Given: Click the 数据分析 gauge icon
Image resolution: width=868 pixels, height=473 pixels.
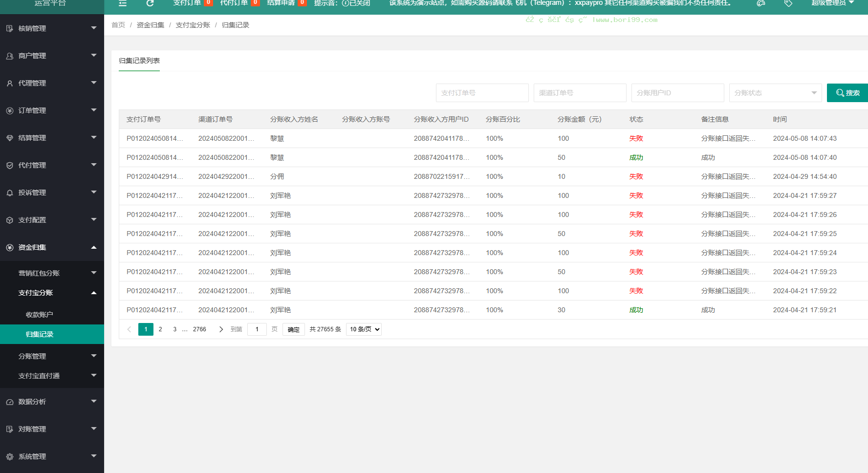Looking at the screenshot, I should point(10,402).
